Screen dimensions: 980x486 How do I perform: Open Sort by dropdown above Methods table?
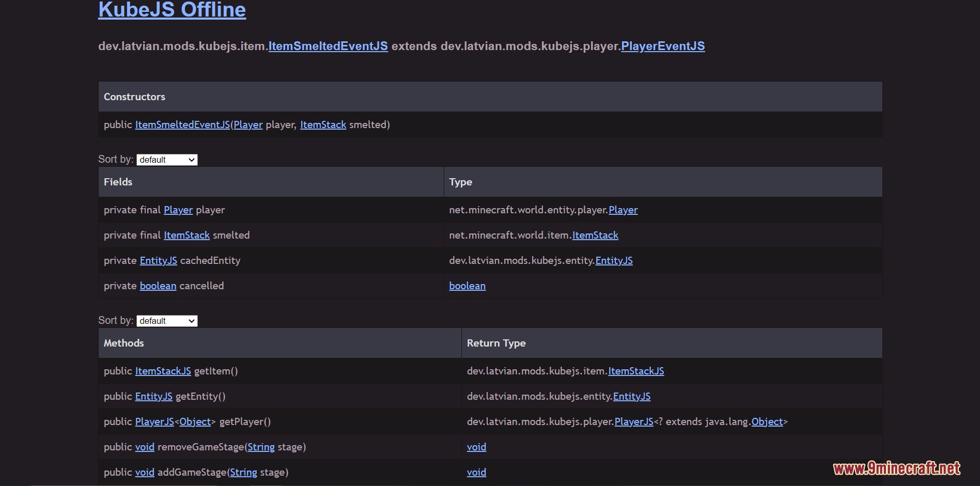(167, 321)
